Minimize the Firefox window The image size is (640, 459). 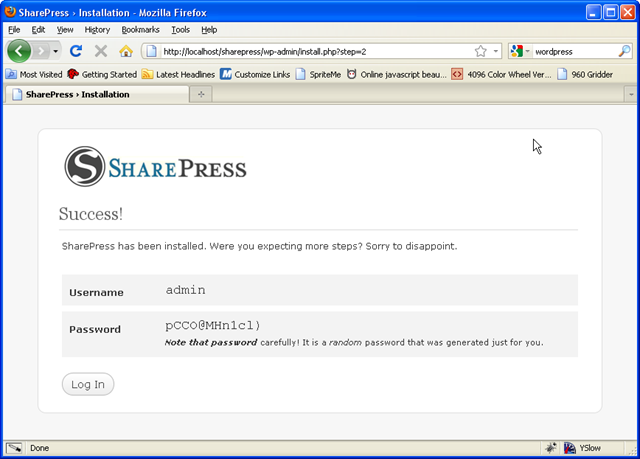pyautogui.click(x=593, y=12)
